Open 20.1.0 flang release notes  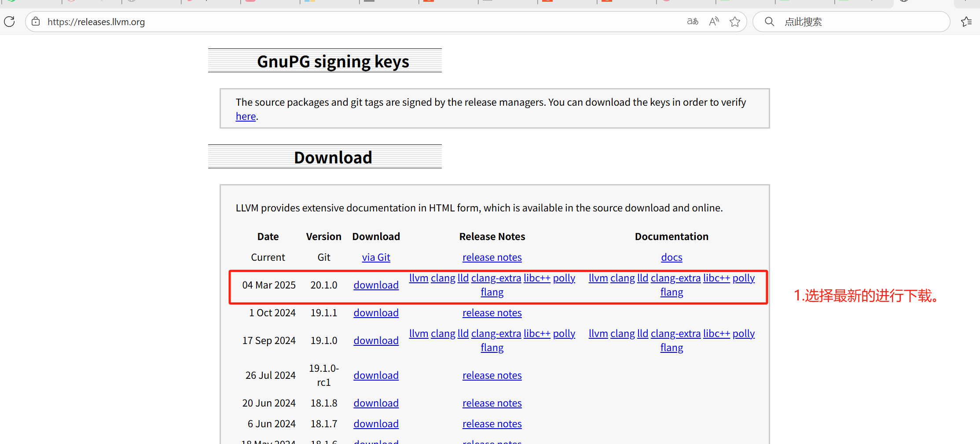point(492,292)
